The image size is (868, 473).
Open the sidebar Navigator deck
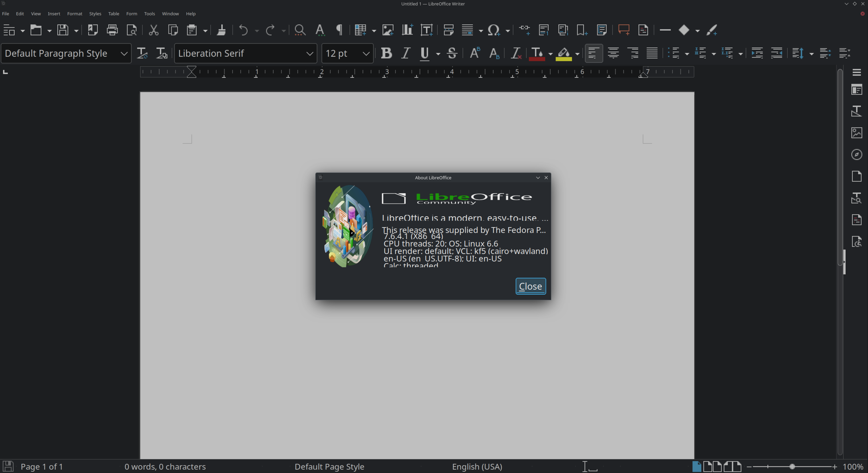[x=856, y=155]
